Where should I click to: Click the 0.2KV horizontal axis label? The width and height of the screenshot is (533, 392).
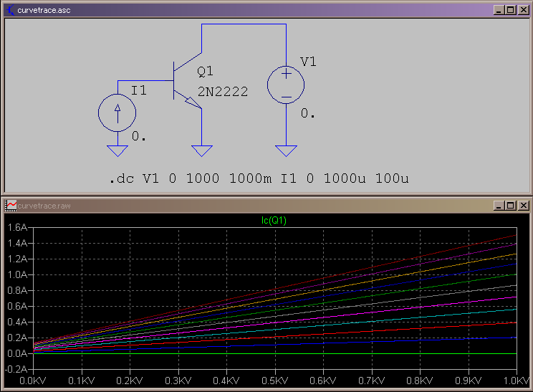coord(130,381)
